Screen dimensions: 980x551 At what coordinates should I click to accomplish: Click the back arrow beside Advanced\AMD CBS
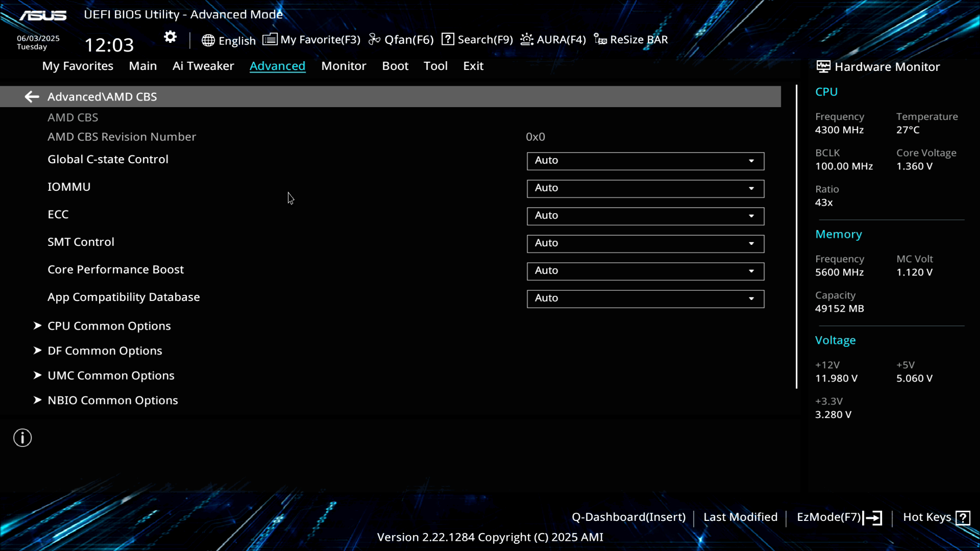32,96
